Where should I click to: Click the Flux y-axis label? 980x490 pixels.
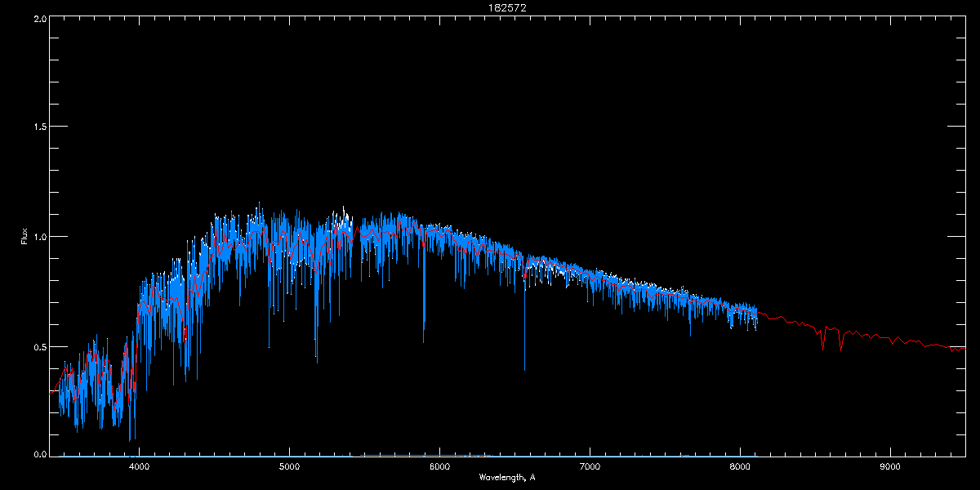[24, 236]
